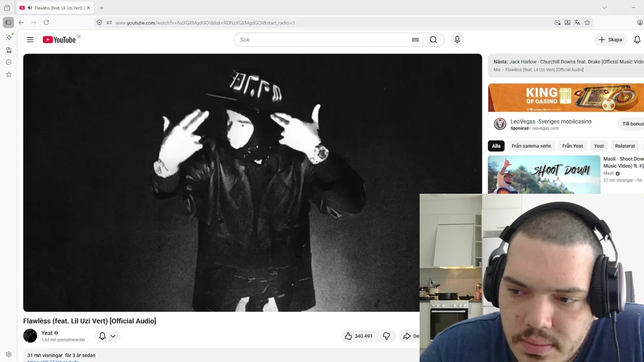Click the King of Casino ad banner
This screenshot has width=644, height=362.
click(x=566, y=98)
